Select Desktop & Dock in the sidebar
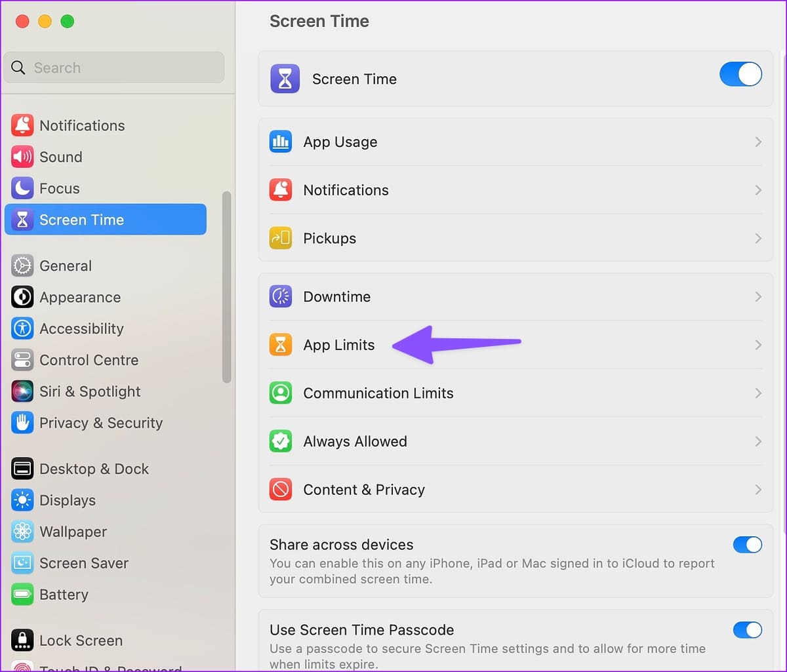 pyautogui.click(x=106, y=469)
